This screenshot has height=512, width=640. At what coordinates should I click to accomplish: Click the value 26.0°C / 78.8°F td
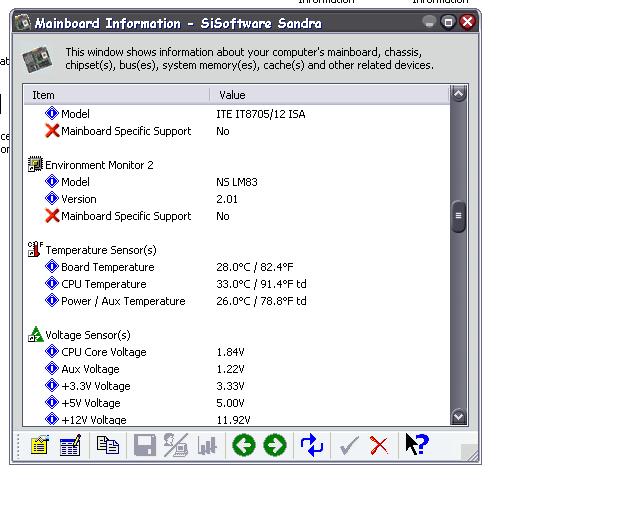pos(261,301)
